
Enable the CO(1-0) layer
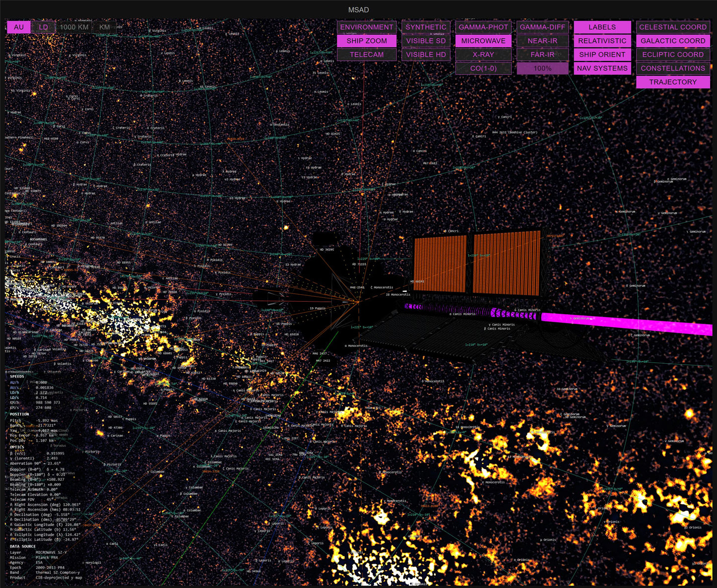point(483,68)
